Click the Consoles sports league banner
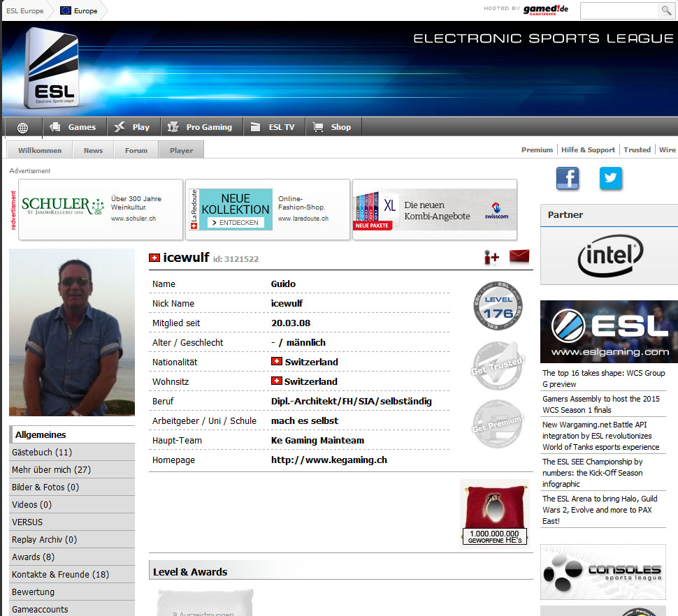 coord(603,572)
